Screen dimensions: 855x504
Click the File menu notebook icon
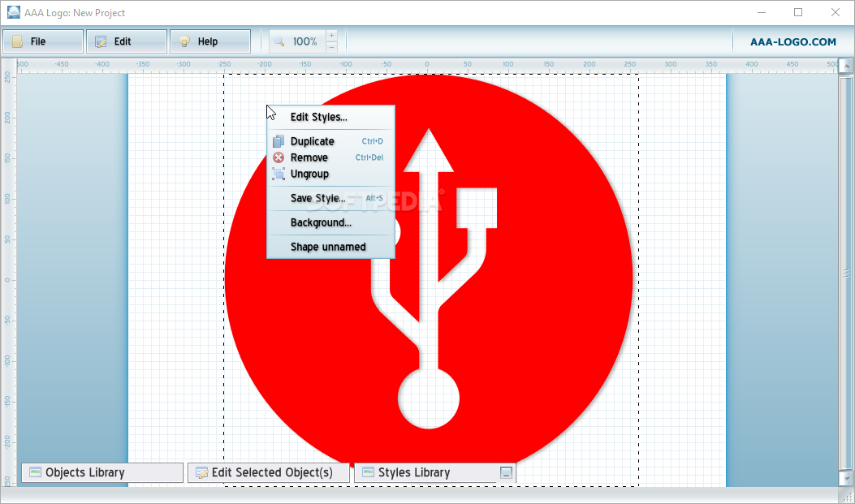(17, 41)
